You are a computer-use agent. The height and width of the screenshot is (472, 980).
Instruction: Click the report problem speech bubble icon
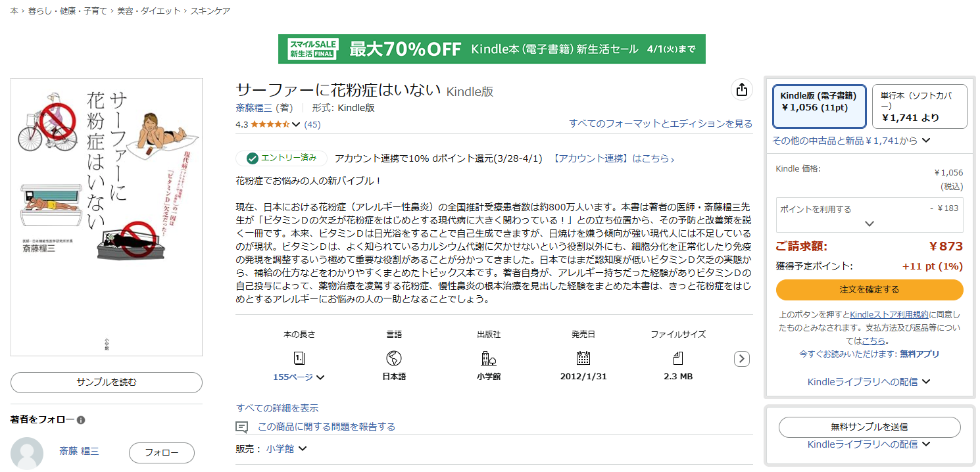tap(242, 427)
